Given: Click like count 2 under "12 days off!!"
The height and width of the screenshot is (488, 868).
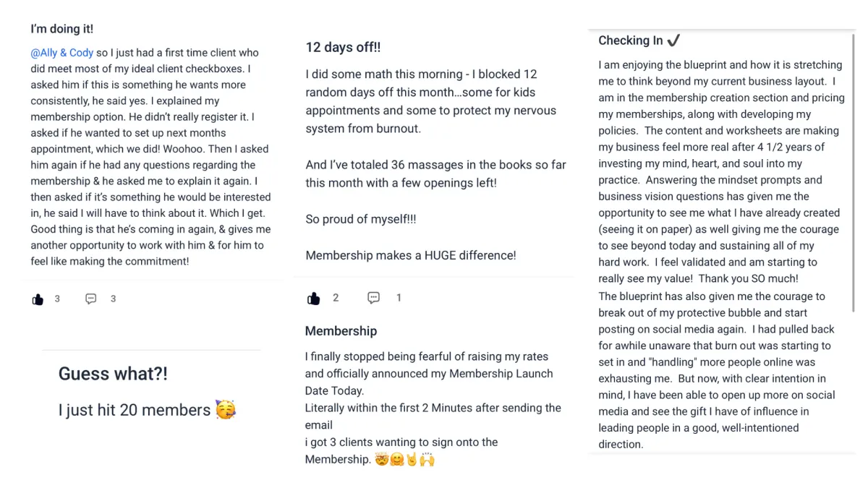Looking at the screenshot, I should pos(336,298).
